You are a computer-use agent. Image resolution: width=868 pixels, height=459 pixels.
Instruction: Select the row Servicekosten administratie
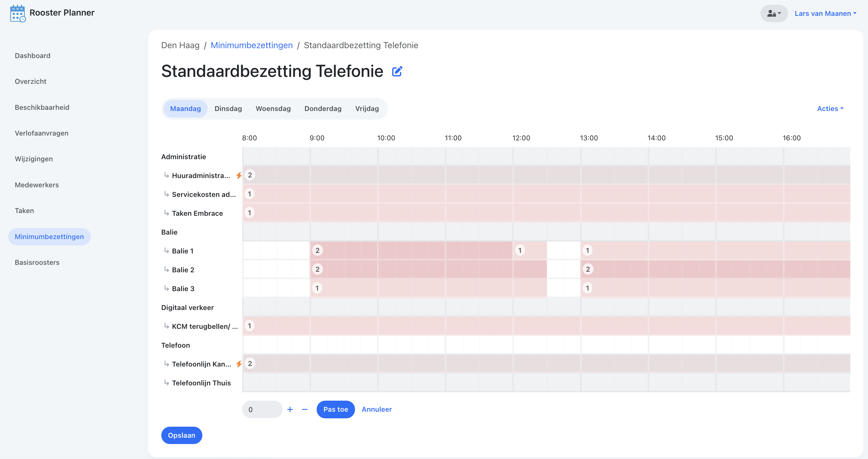point(203,194)
